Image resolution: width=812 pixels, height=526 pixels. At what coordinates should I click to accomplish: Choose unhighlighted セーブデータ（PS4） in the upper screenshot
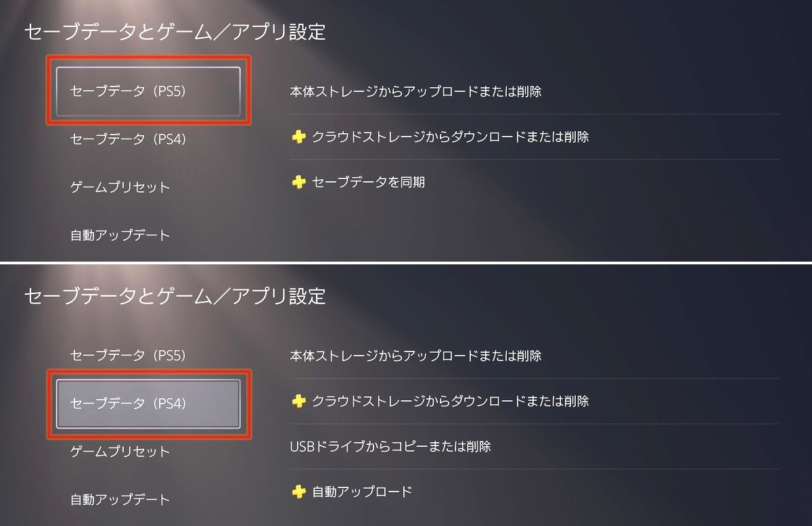128,139
